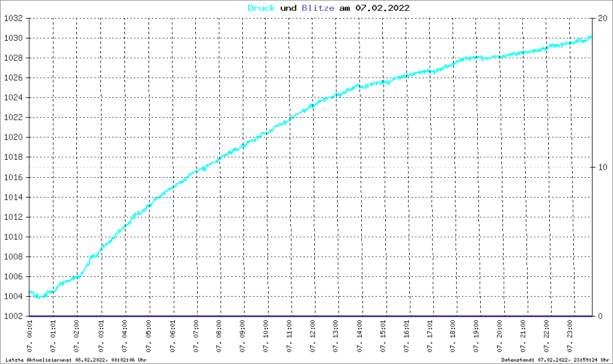Click the '07. 05:00' time axis label
The image size is (613, 364).
(149, 336)
